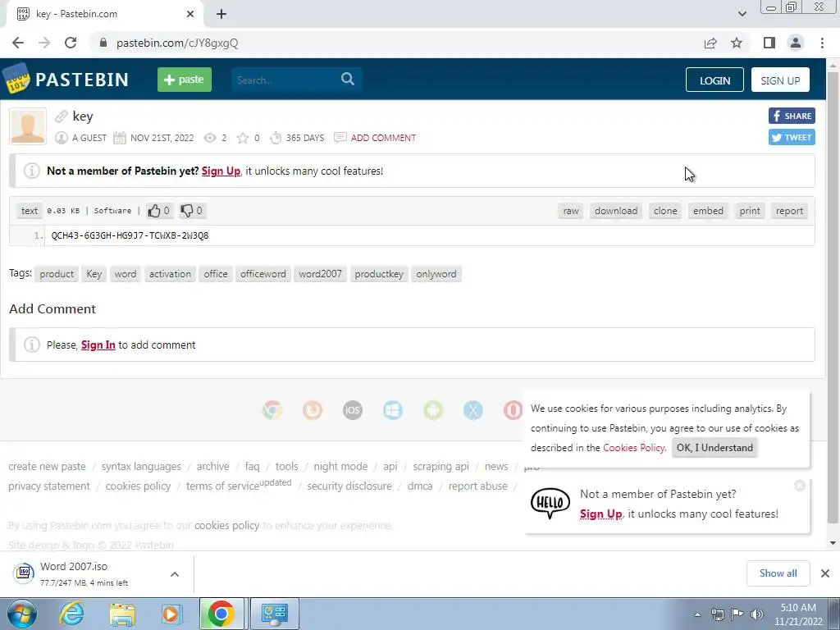The height and width of the screenshot is (630, 840).
Task: Click the Pastebin logo icon
Action: [16, 79]
